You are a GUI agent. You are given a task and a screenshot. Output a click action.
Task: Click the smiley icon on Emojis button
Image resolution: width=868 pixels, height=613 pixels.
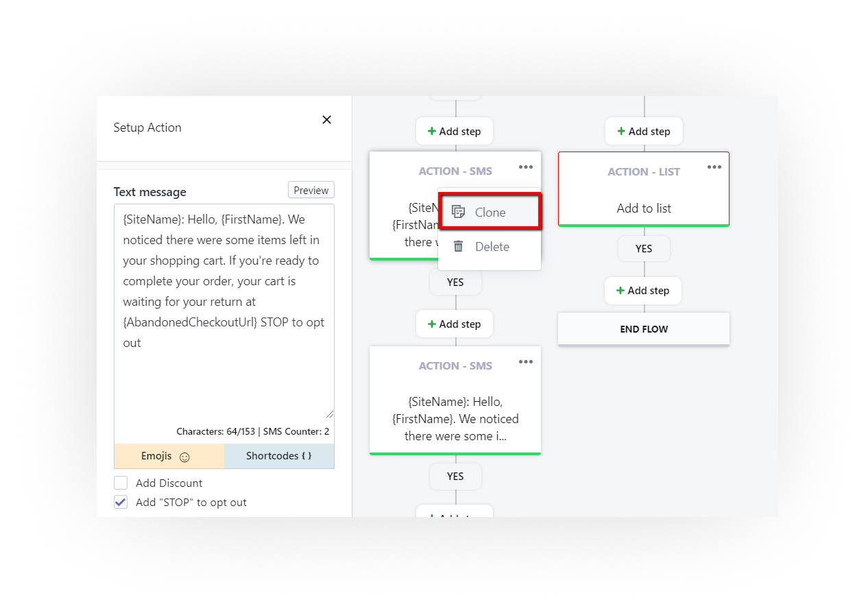pyautogui.click(x=184, y=457)
